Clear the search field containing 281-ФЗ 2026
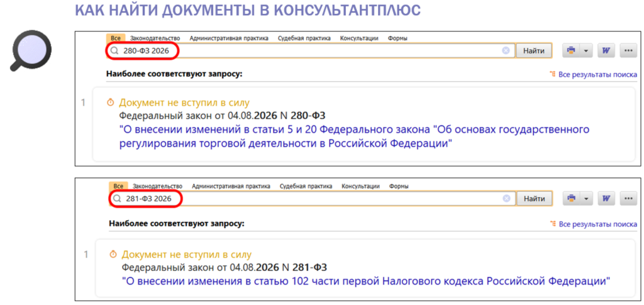Image resolution: width=644 pixels, height=305 pixels. [507, 199]
